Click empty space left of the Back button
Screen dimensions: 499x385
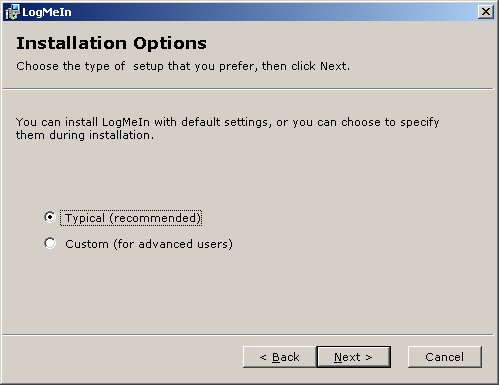point(123,357)
